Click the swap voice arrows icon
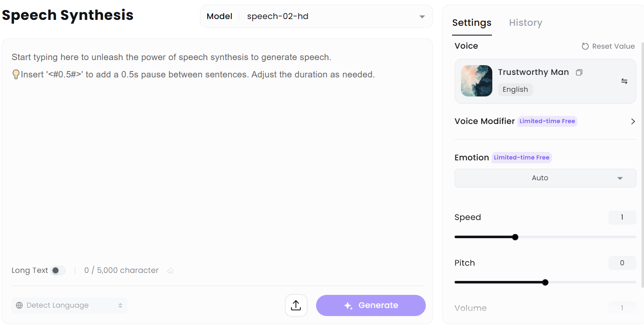The width and height of the screenshot is (644, 330). (624, 81)
